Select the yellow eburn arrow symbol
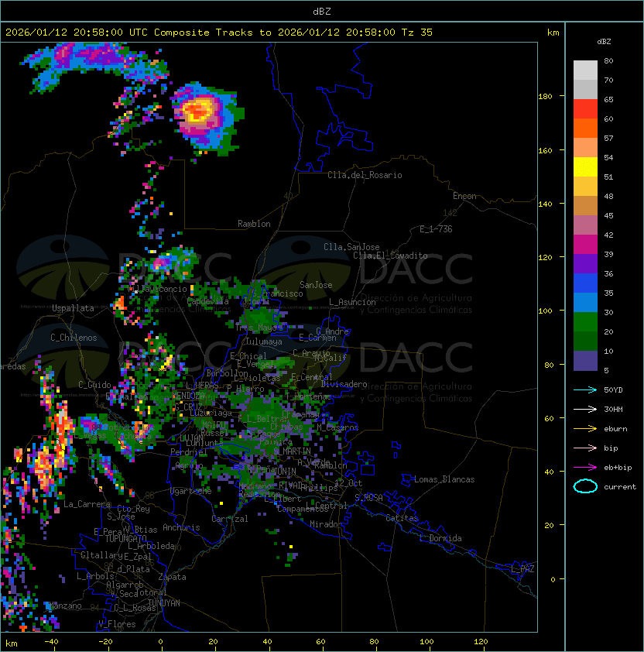This screenshot has width=644, height=652. [x=585, y=429]
